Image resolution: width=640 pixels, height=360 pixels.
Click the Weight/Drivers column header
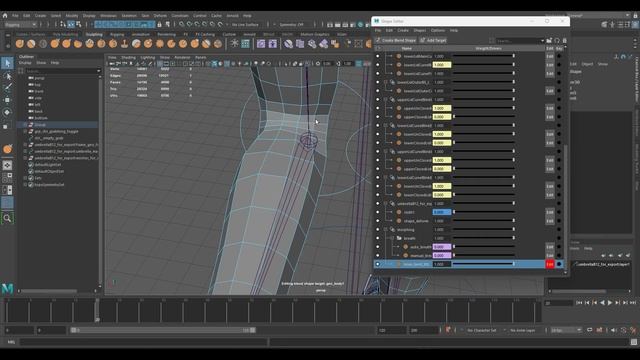point(488,49)
